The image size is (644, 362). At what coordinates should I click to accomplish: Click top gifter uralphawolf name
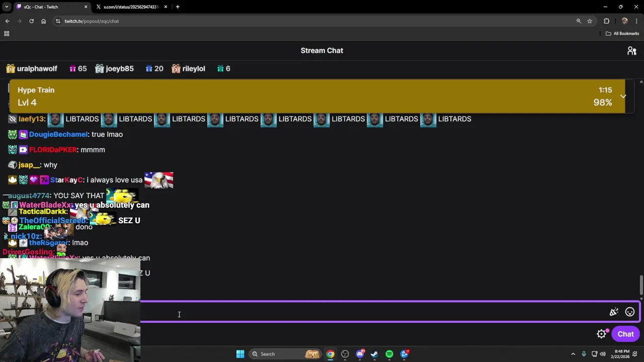pyautogui.click(x=37, y=69)
